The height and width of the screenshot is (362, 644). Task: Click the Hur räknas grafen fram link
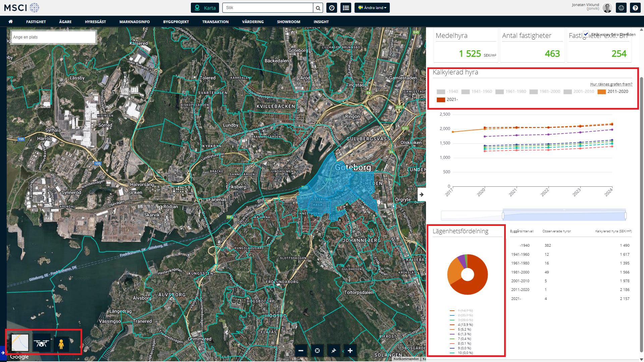[611, 84]
